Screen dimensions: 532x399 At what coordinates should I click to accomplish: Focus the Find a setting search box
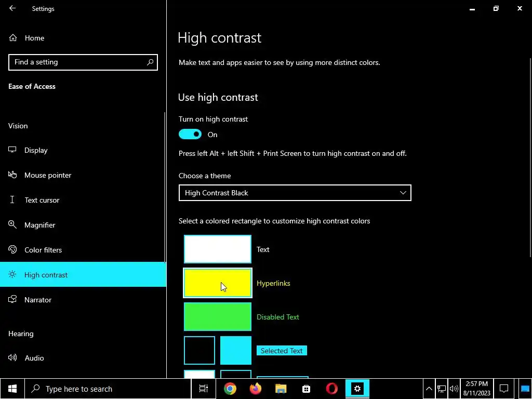pos(83,62)
